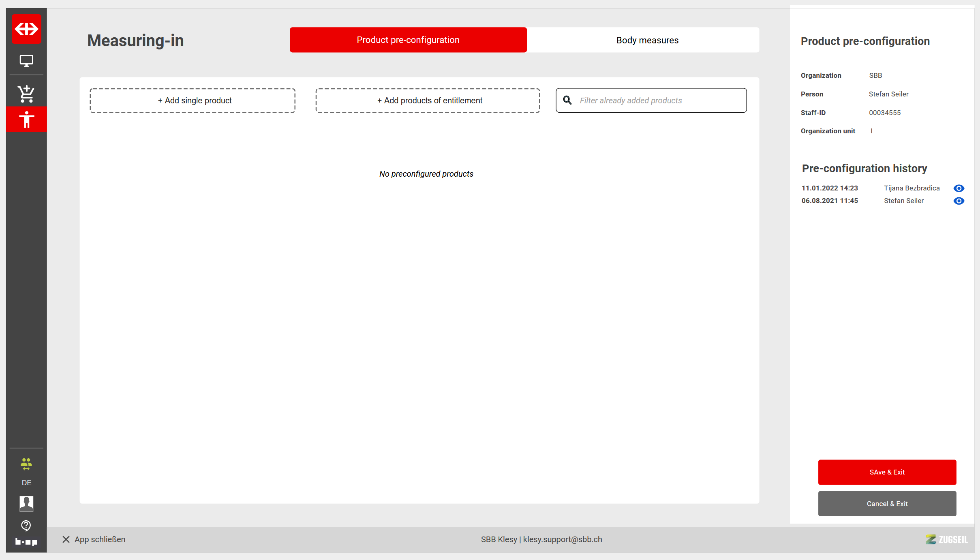Image resolution: width=980 pixels, height=560 pixels.
Task: Open the DE language selector
Action: (x=26, y=483)
